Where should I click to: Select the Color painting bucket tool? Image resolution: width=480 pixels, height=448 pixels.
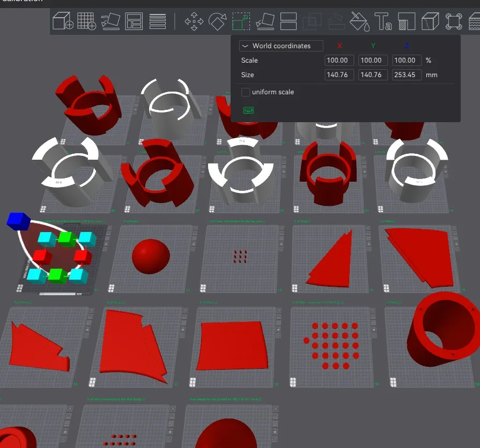click(x=360, y=21)
